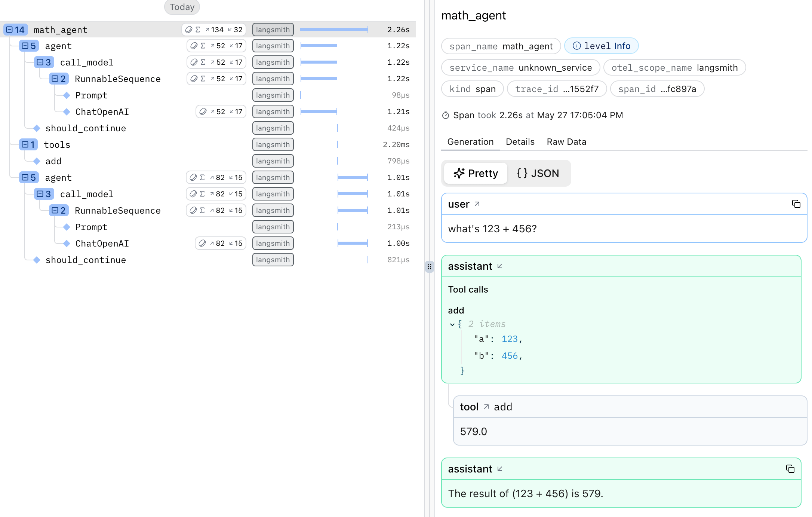The width and height of the screenshot is (812, 517).
Task: Grab the panel divider drag handle
Action: click(430, 267)
